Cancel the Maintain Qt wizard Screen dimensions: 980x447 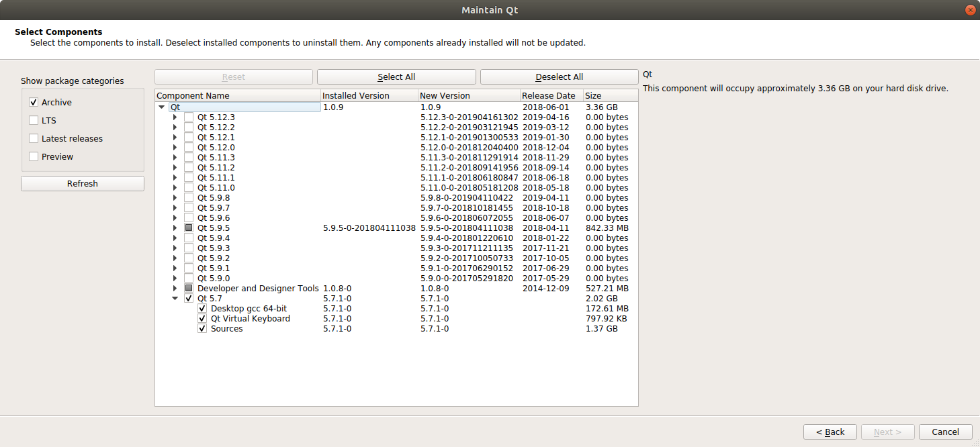tap(946, 432)
